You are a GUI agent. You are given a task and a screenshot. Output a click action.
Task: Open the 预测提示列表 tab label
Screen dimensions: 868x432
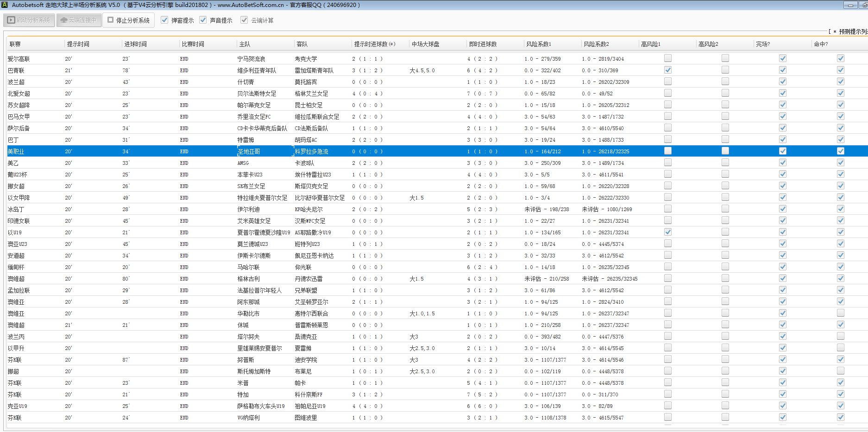pyautogui.click(x=852, y=31)
